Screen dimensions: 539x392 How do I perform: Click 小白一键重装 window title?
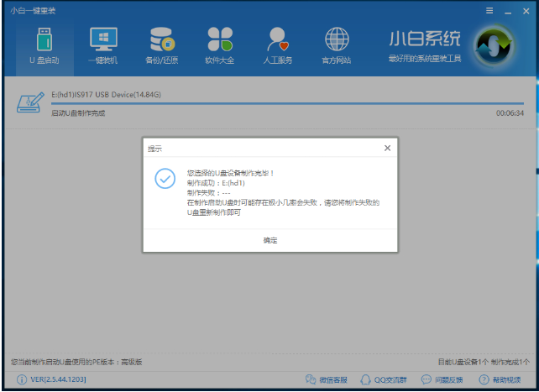33,11
